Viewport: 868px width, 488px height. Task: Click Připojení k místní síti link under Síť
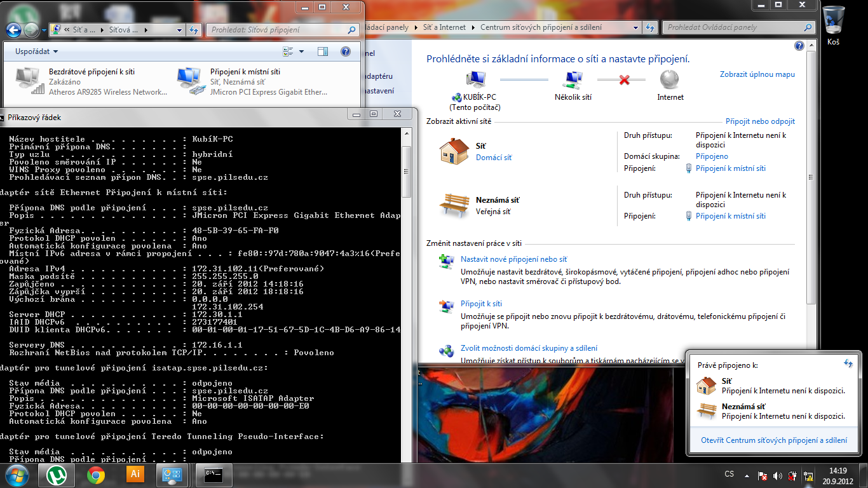click(731, 168)
